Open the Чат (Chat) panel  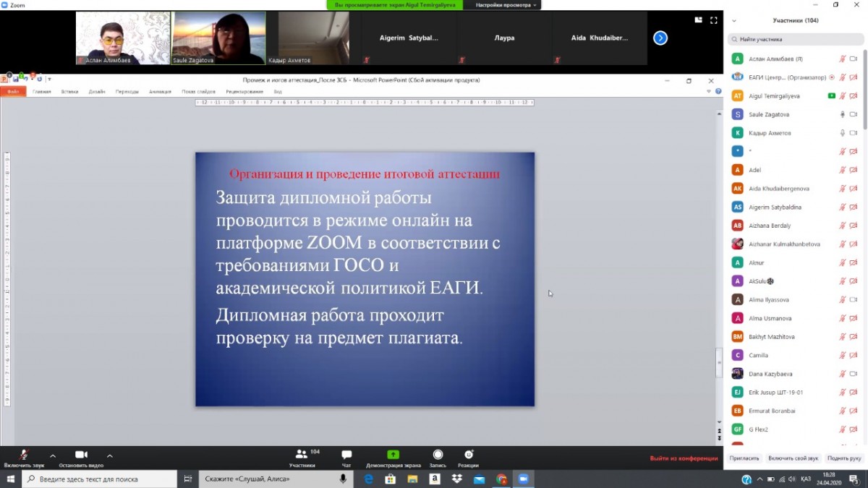[x=346, y=455]
